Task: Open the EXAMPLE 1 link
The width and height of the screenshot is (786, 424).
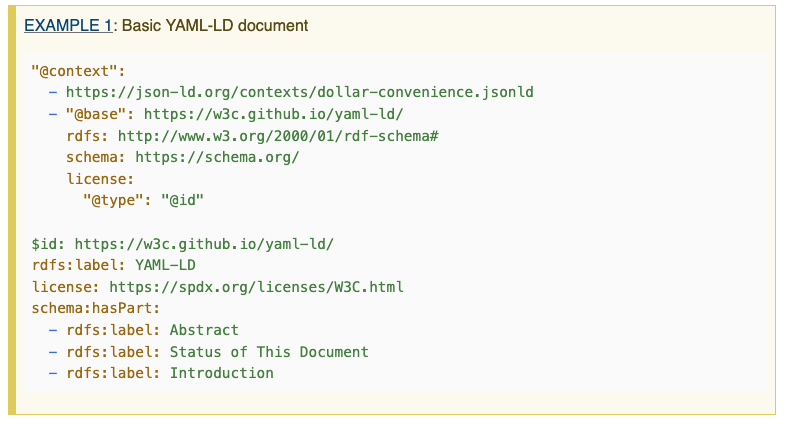Action: pyautogui.click(x=68, y=25)
